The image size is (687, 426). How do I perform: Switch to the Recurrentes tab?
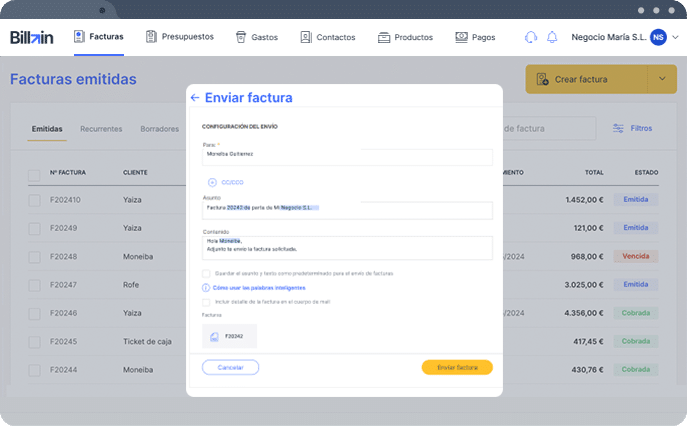point(101,129)
